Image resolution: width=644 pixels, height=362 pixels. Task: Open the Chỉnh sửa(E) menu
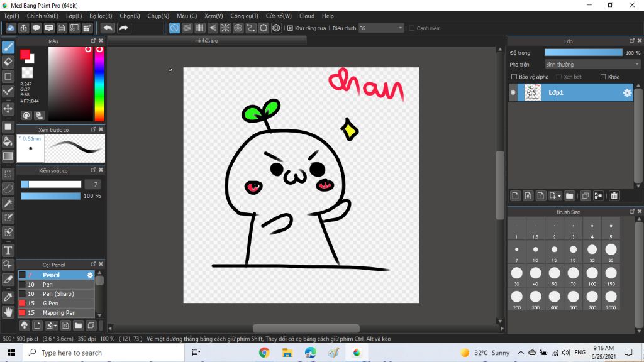coord(42,16)
